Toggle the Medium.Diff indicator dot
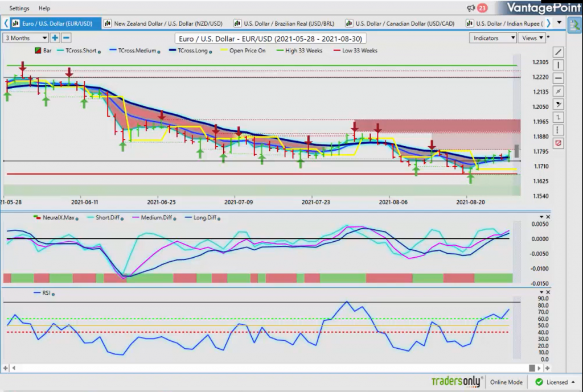The image size is (583, 392). (175, 219)
